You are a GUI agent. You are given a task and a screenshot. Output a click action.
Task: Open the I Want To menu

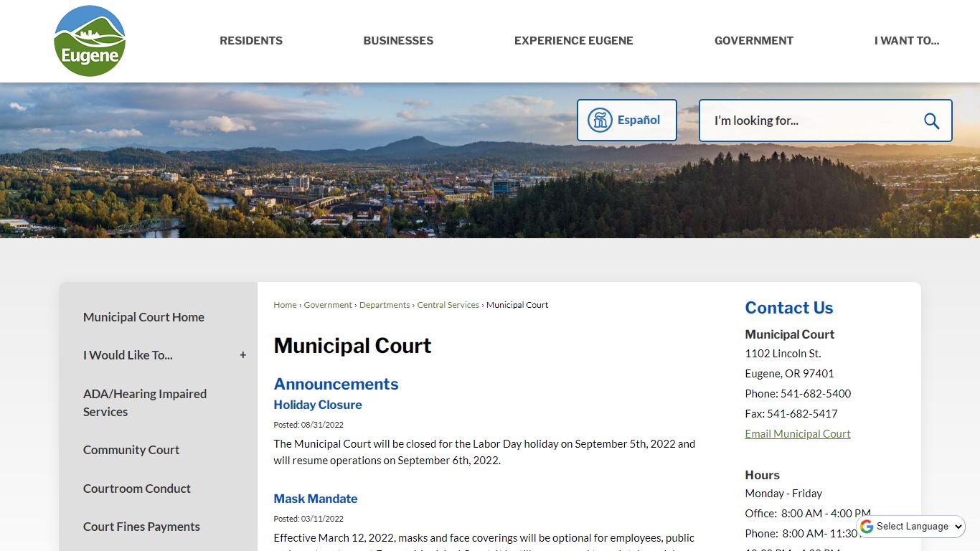click(x=907, y=41)
